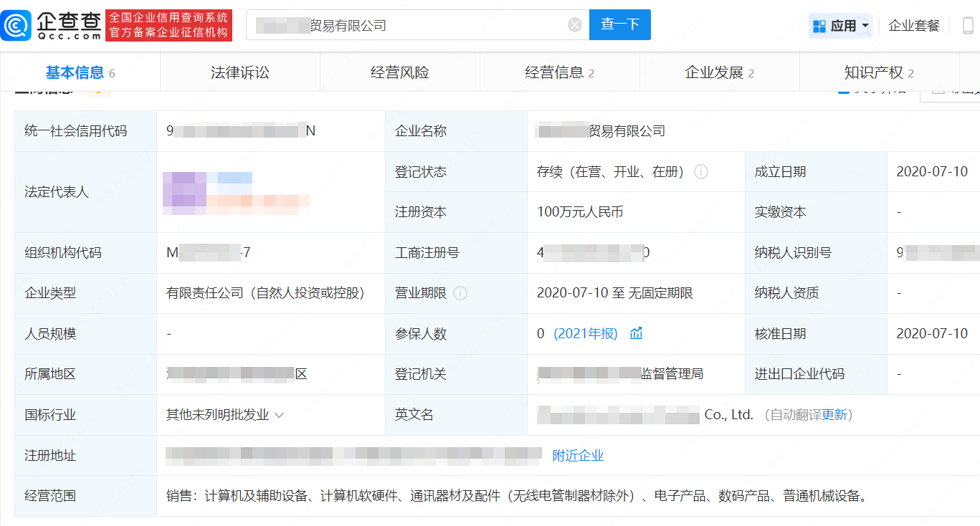Click the 核准日期 value 2020-07-10
The image size is (980, 526).
click(932, 334)
